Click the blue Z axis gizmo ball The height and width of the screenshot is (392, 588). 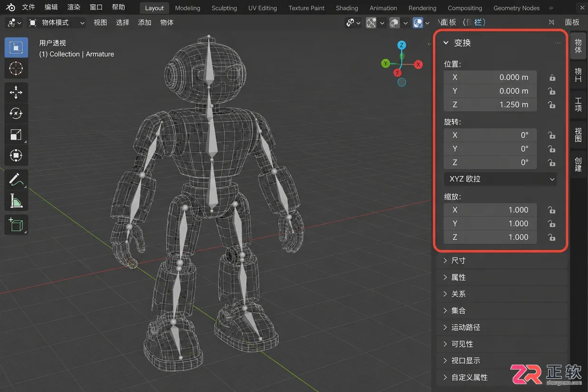coord(402,45)
